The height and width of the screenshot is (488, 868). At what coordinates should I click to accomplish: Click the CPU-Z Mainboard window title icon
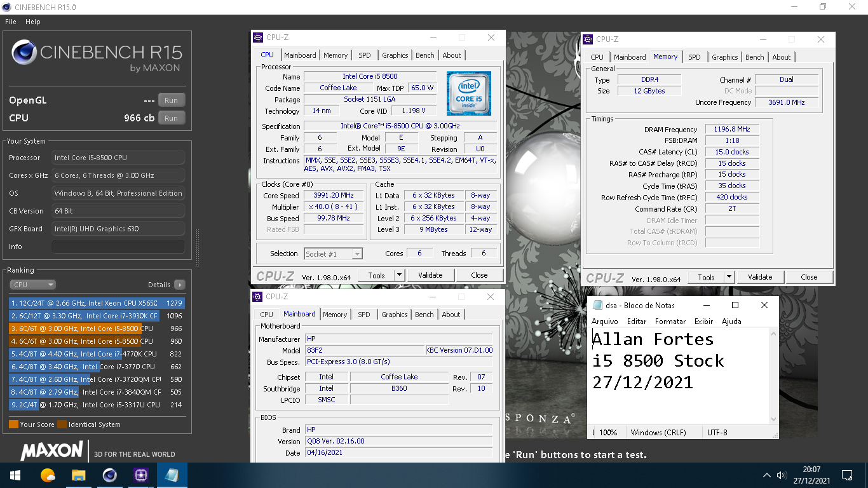[x=257, y=297]
